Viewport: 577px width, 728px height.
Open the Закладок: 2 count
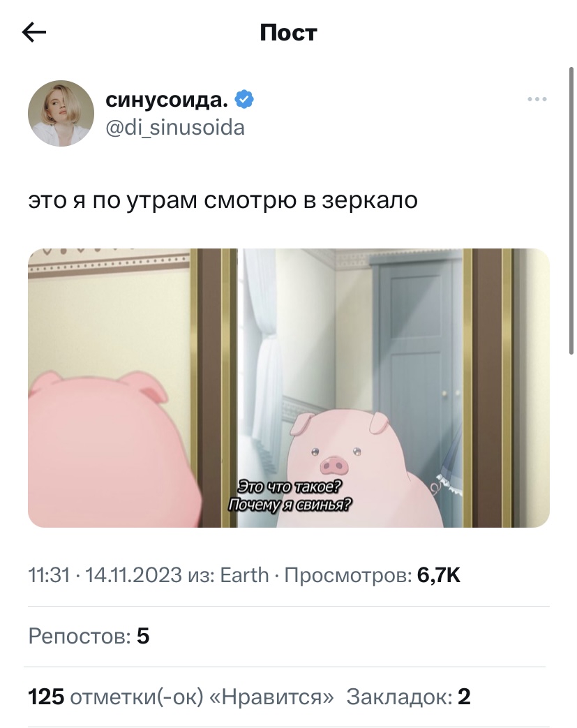(408, 697)
